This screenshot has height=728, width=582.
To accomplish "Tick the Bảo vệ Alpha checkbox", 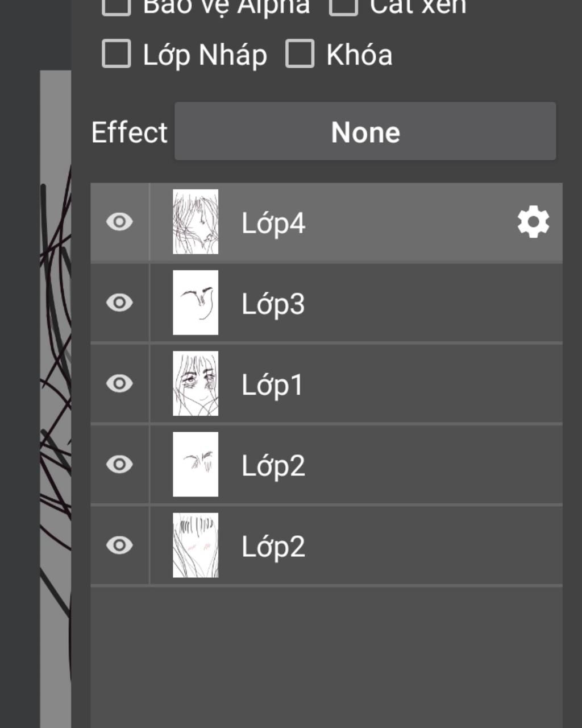I will pos(117,5).
